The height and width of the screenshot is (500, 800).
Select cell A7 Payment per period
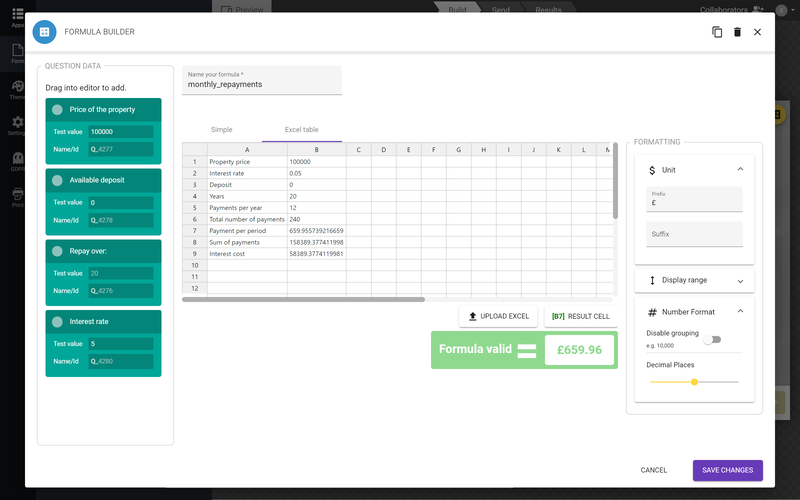coord(247,231)
